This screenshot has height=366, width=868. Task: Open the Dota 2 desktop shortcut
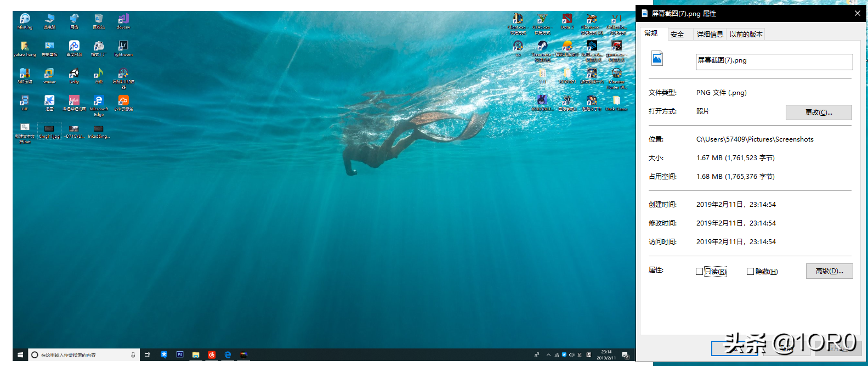567,20
